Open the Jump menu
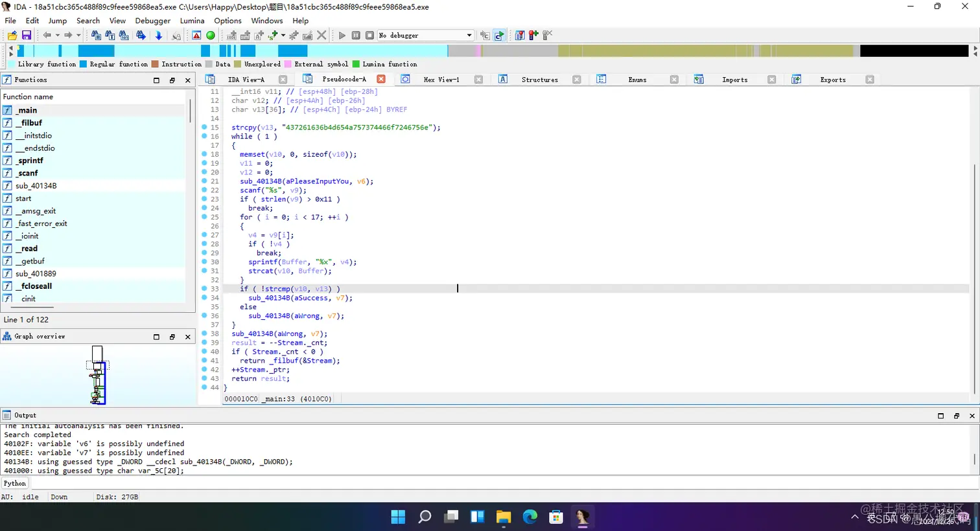This screenshot has width=980, height=531. point(58,21)
